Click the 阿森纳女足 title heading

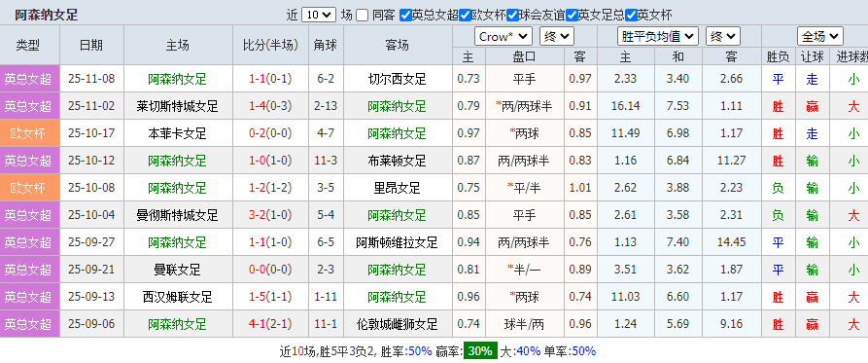click(x=47, y=15)
